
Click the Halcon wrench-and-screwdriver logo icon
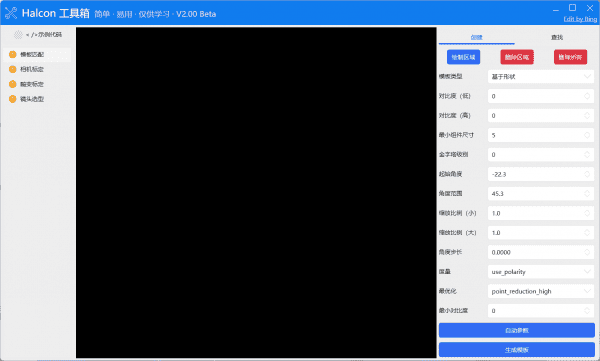[x=11, y=13]
